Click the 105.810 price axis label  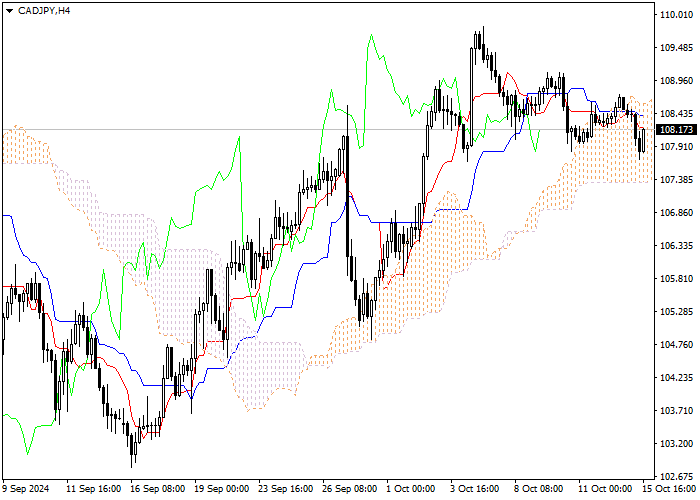pos(676,279)
